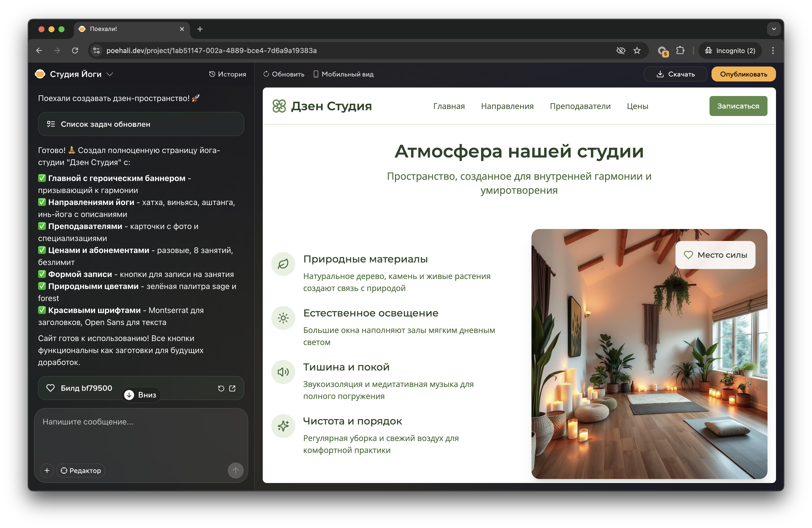Click the green Записаться button
Screen dimensions: 812x528
(738, 106)
